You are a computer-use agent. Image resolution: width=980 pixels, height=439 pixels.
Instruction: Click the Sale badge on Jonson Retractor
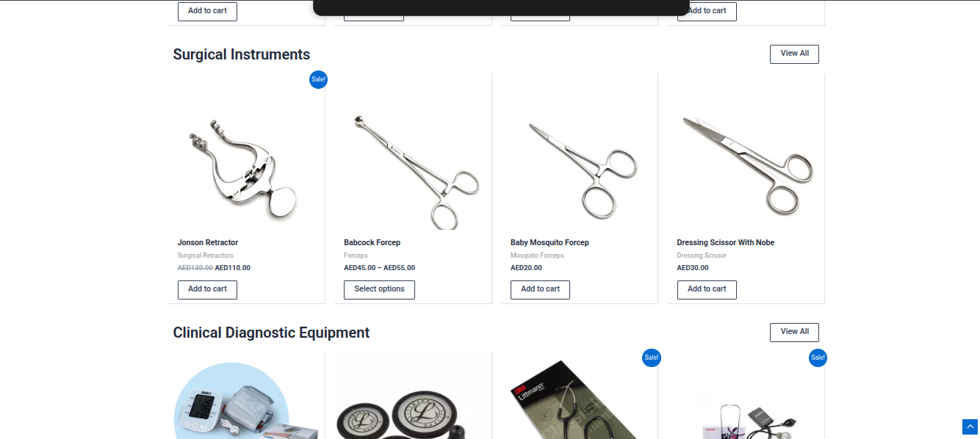click(x=318, y=79)
